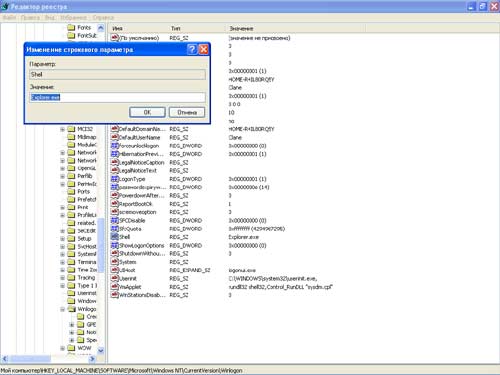Sort values by the Тип column header
Viewport: 500px width, 375px height.
coord(198,29)
